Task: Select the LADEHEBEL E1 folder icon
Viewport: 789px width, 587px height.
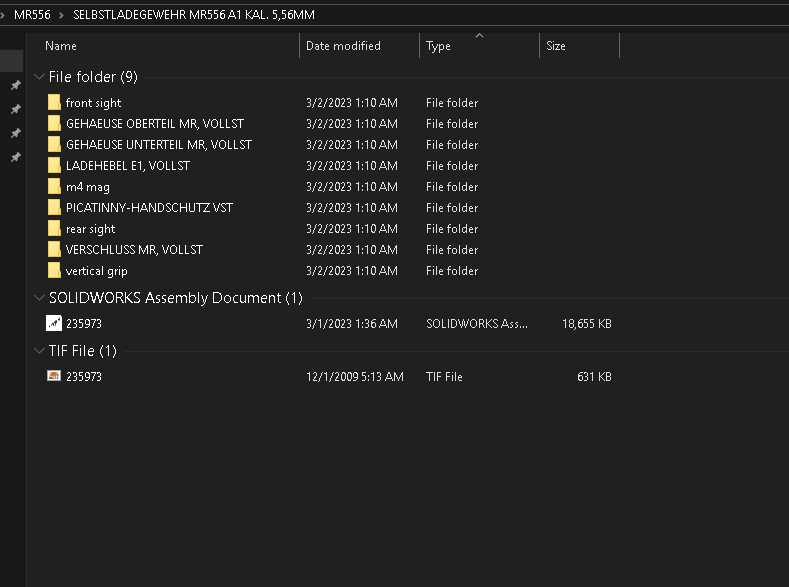Action: click(x=54, y=165)
